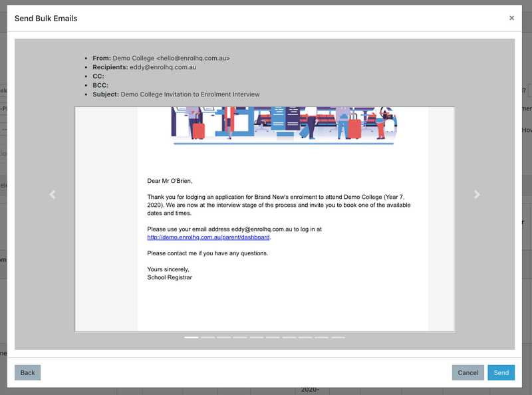Jump to the second carousel indicator
The width and height of the screenshot is (532, 395).
coord(207,338)
